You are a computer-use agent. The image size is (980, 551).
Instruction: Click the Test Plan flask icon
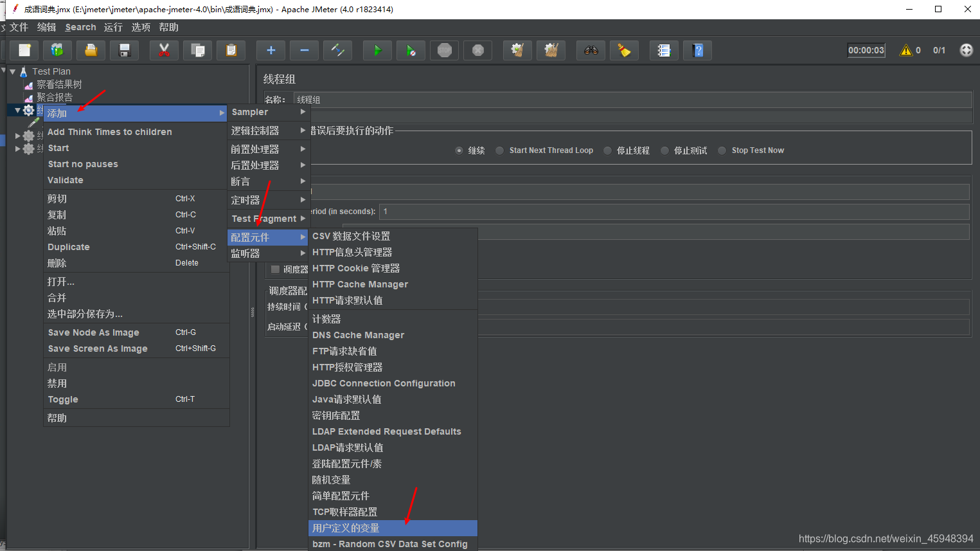[24, 71]
